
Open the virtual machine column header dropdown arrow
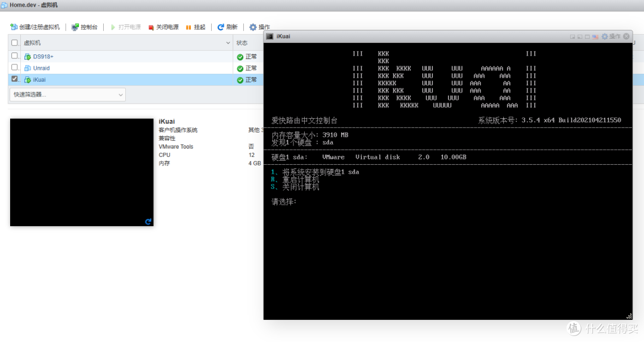228,43
